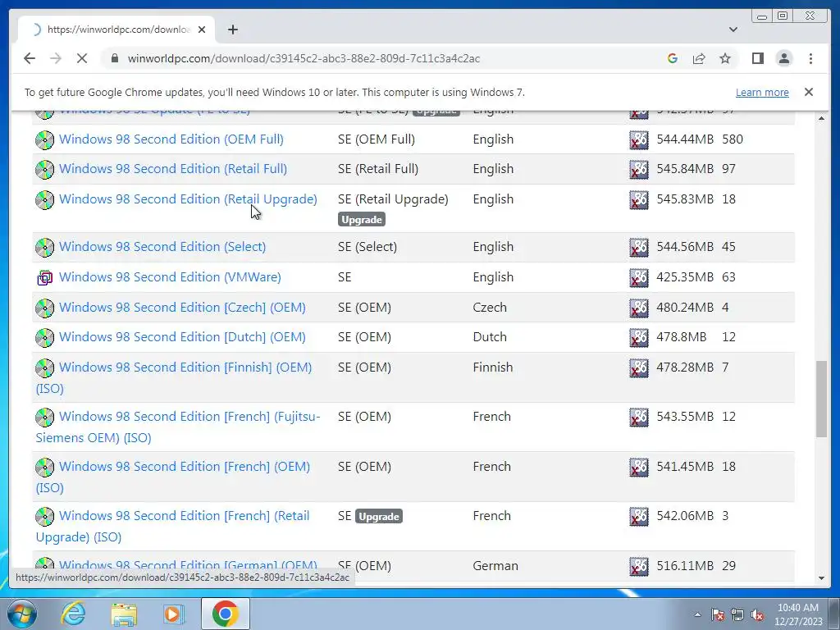Click the CD icon beside Select edition

click(44, 248)
